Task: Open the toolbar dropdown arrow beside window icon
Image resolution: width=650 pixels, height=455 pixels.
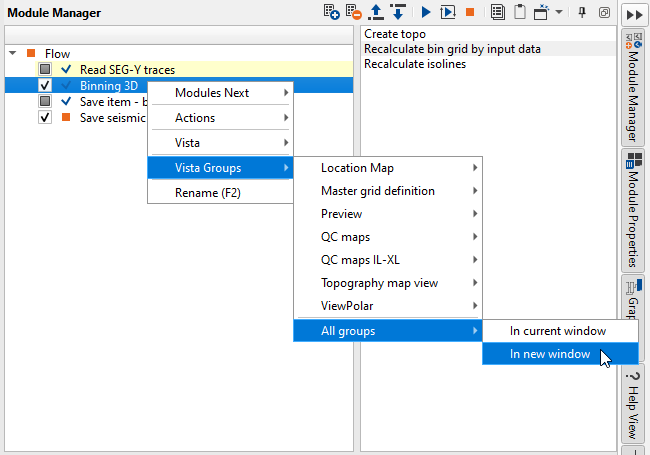Action: (559, 12)
